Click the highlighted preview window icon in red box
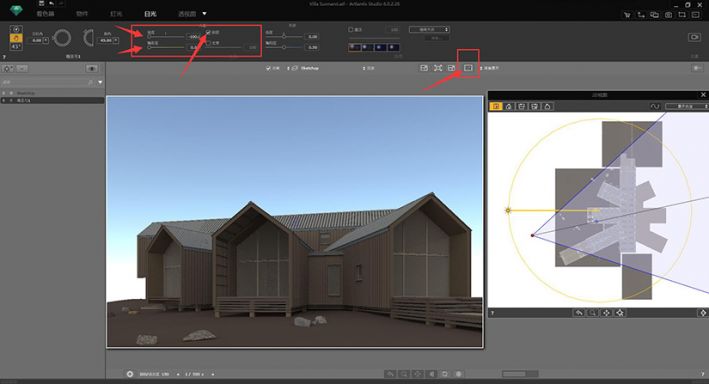This screenshot has height=384, width=709. pyautogui.click(x=468, y=68)
